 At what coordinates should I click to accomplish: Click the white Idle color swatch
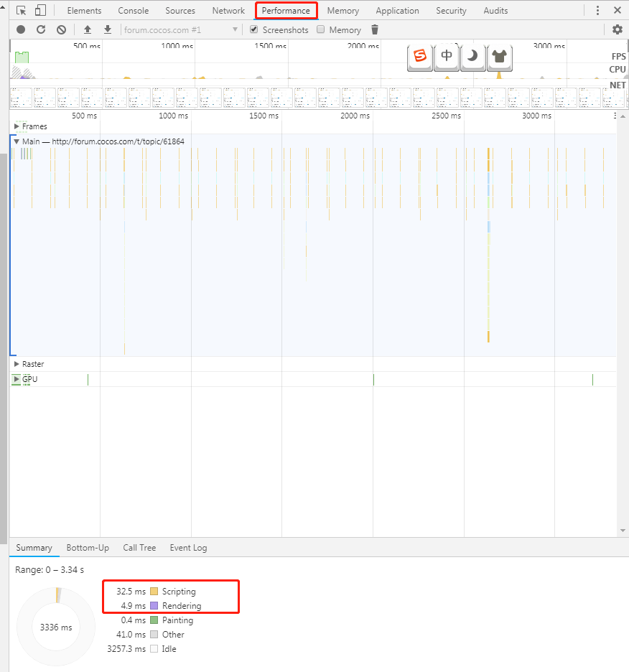(154, 649)
